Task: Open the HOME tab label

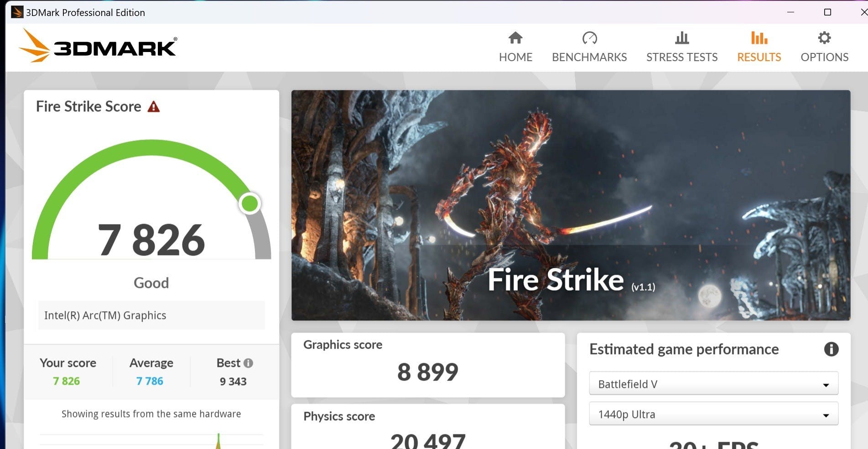Action: tap(515, 57)
